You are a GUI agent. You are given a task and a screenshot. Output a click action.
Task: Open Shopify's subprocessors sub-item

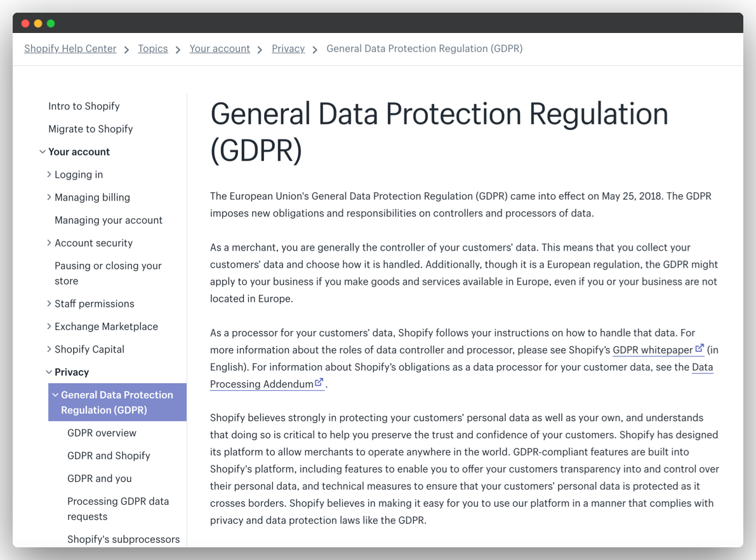[x=123, y=539]
